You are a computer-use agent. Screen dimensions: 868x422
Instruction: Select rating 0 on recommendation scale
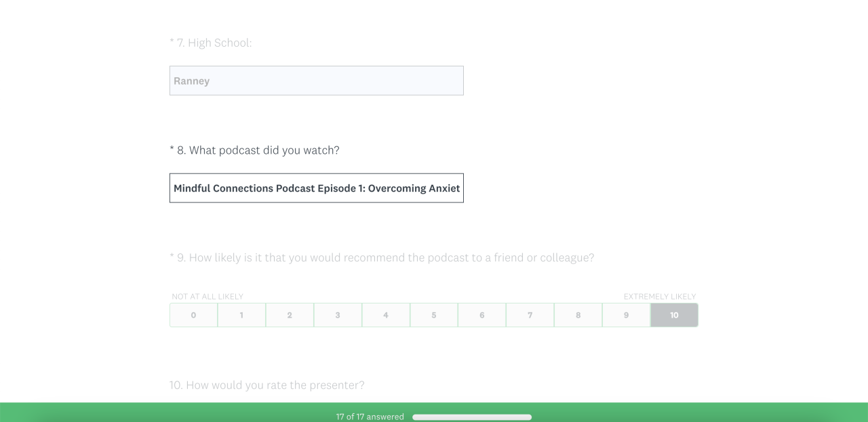pos(193,315)
